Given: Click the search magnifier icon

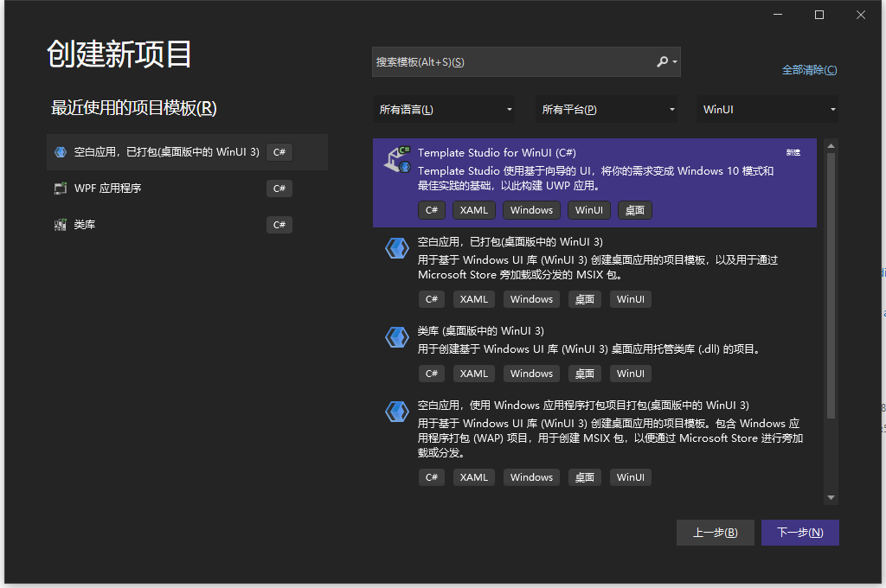Looking at the screenshot, I should tap(662, 61).
